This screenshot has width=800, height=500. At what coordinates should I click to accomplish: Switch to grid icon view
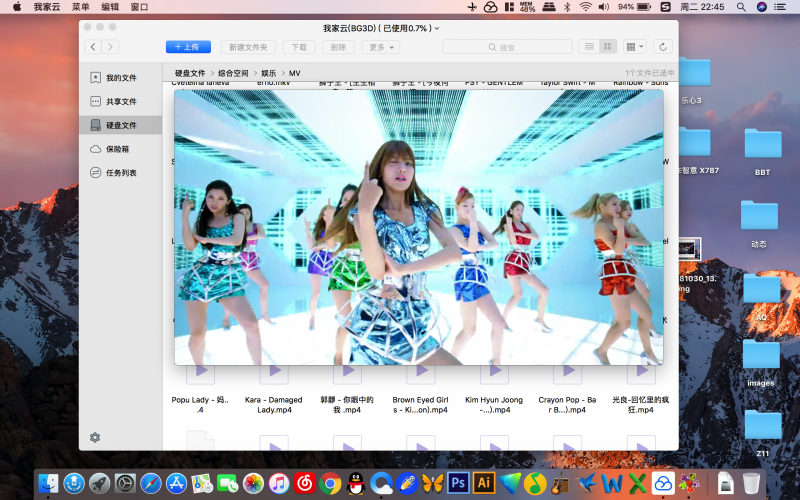(x=608, y=47)
